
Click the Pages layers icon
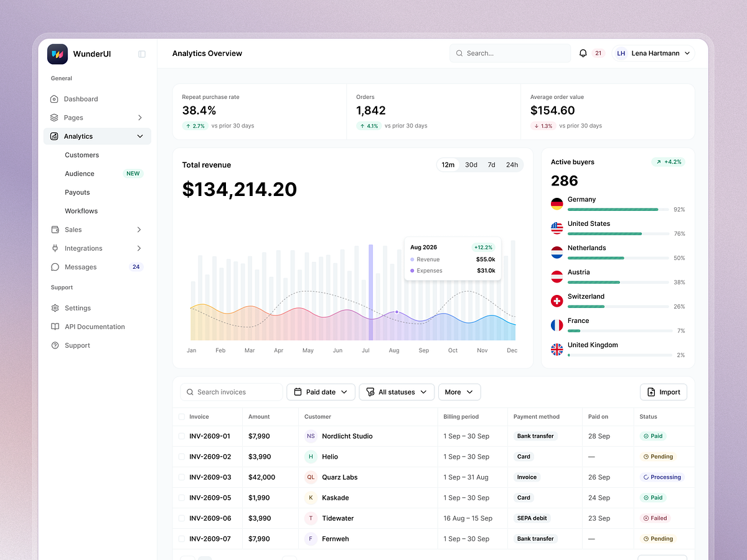54,118
